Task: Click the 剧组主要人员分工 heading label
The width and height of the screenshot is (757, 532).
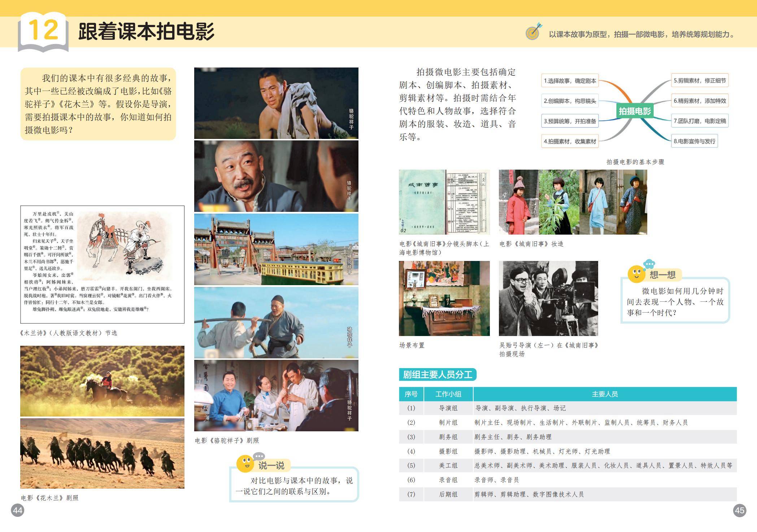Action: pos(438,375)
